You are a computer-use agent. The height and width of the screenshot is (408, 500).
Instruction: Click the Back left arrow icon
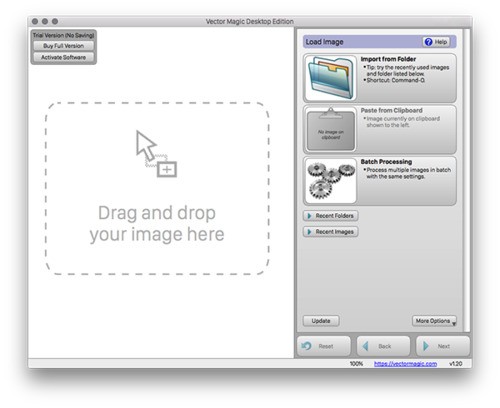pyautogui.click(x=365, y=346)
